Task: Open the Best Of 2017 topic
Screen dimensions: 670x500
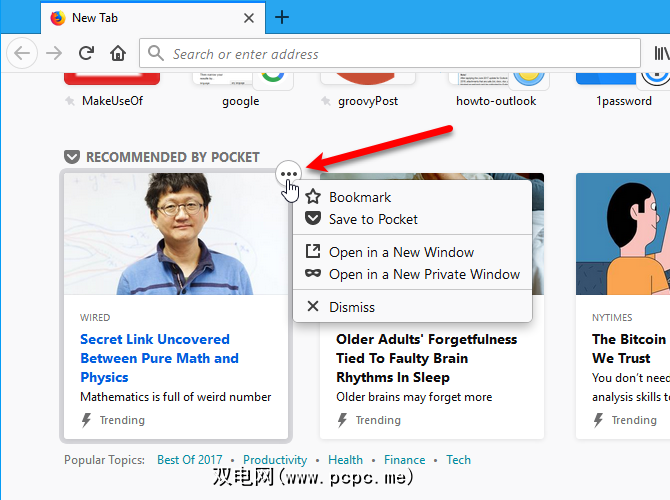Action: (190, 460)
